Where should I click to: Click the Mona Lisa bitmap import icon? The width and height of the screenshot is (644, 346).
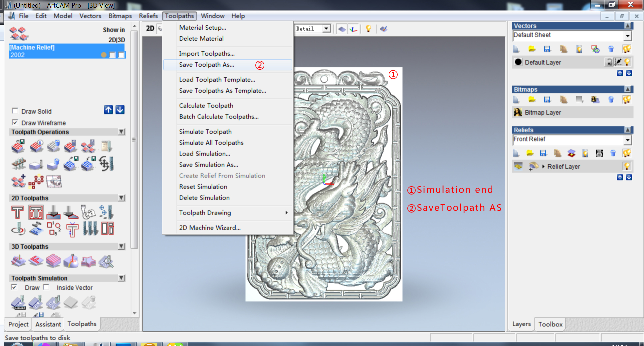[x=595, y=99]
